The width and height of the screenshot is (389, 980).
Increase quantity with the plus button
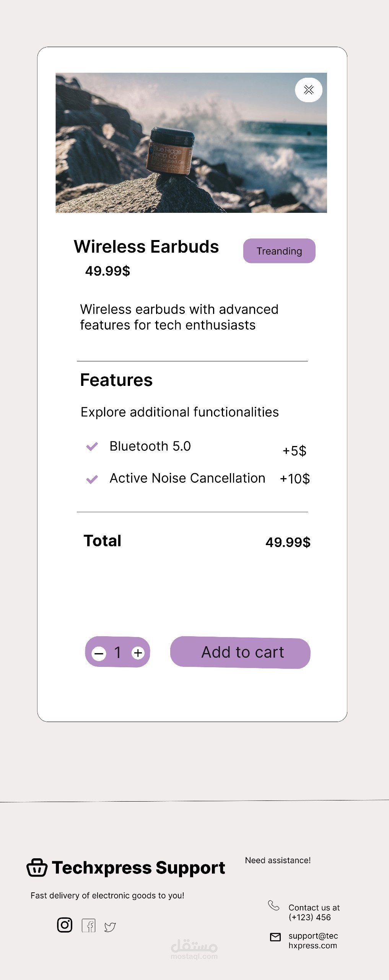(x=138, y=653)
